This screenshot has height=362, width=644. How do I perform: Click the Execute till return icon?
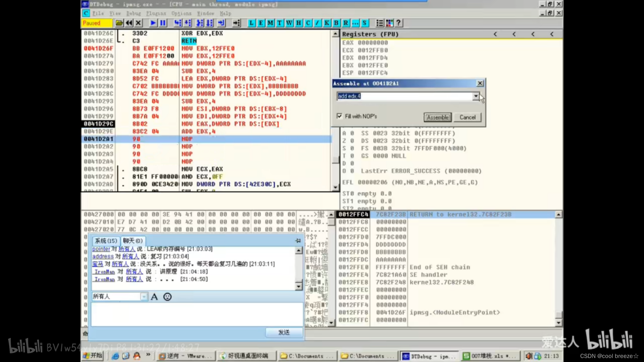[x=221, y=23]
